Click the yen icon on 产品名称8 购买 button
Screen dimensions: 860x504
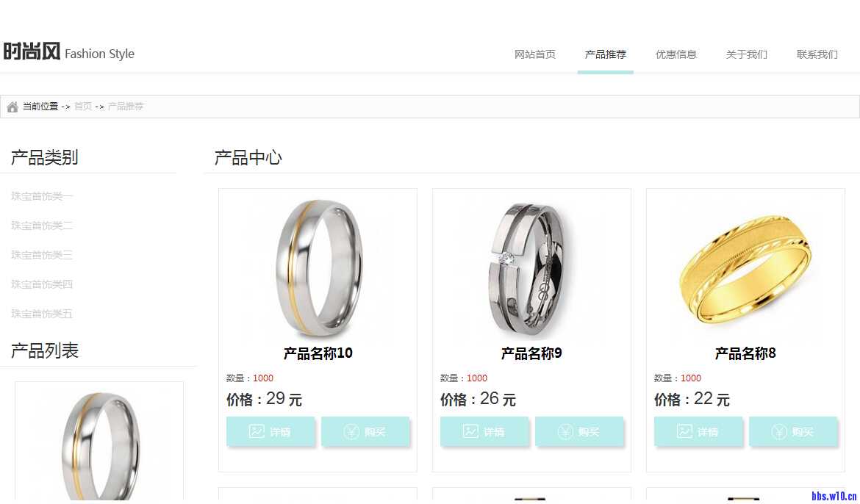point(779,431)
